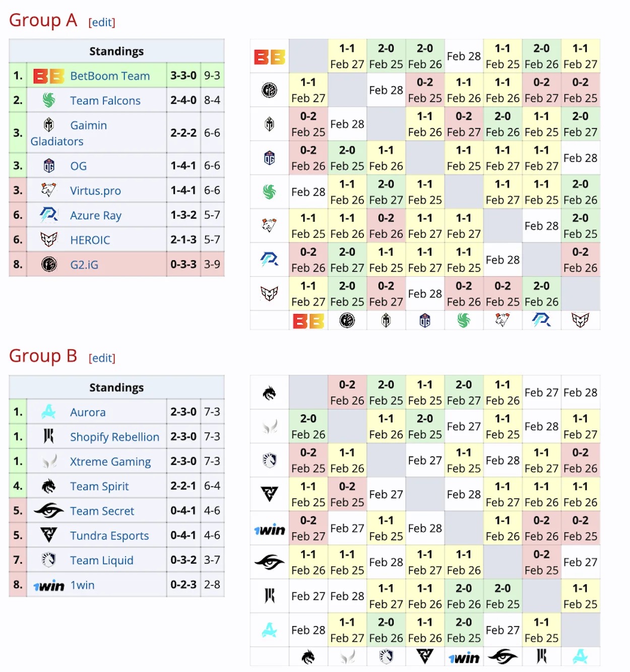Open the Gaimin Gladiators team link
Viewport: 630px width, 672px height.
tap(88, 126)
